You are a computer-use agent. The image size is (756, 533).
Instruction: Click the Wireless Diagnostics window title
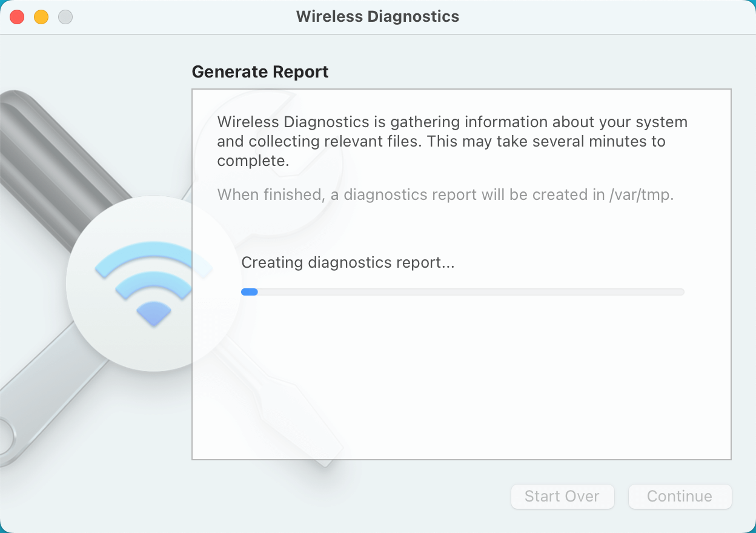coord(377,16)
